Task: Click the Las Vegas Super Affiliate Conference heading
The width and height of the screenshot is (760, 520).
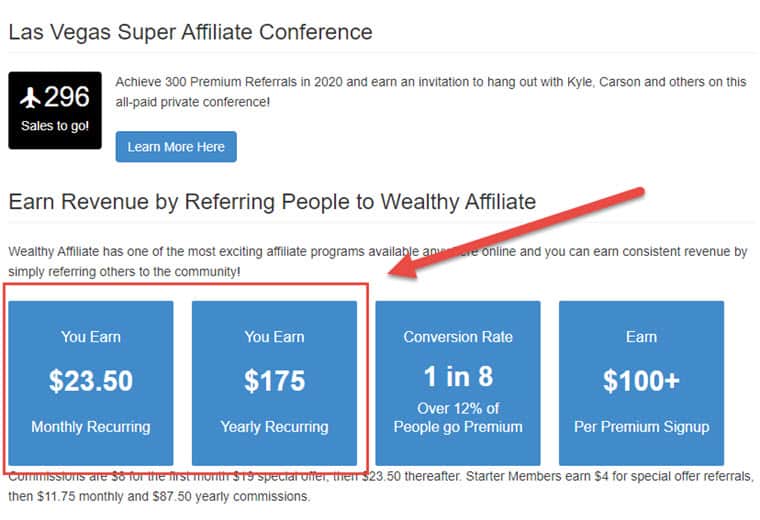Action: coord(190,32)
